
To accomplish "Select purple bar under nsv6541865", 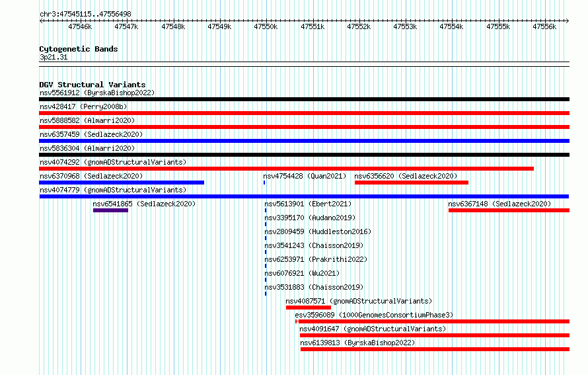I will point(110,210).
